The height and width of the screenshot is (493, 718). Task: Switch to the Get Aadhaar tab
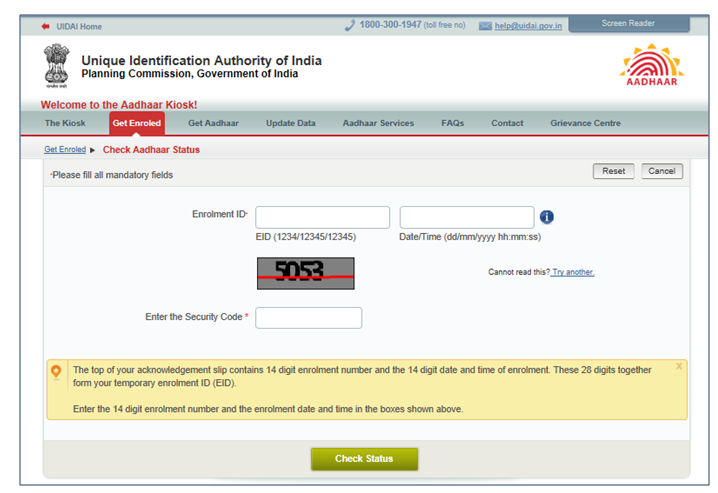click(213, 123)
